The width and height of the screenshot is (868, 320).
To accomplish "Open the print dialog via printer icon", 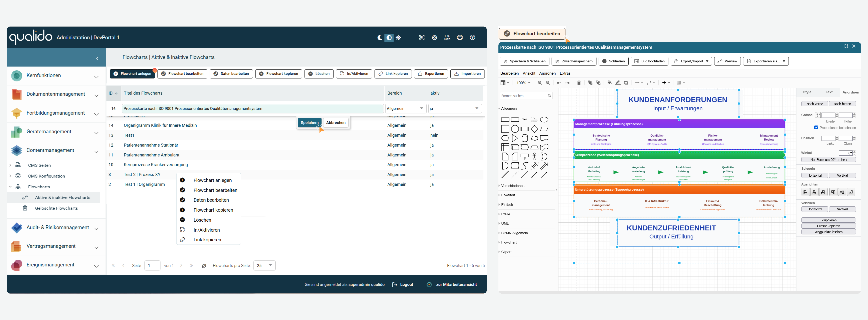I will pos(460,37).
